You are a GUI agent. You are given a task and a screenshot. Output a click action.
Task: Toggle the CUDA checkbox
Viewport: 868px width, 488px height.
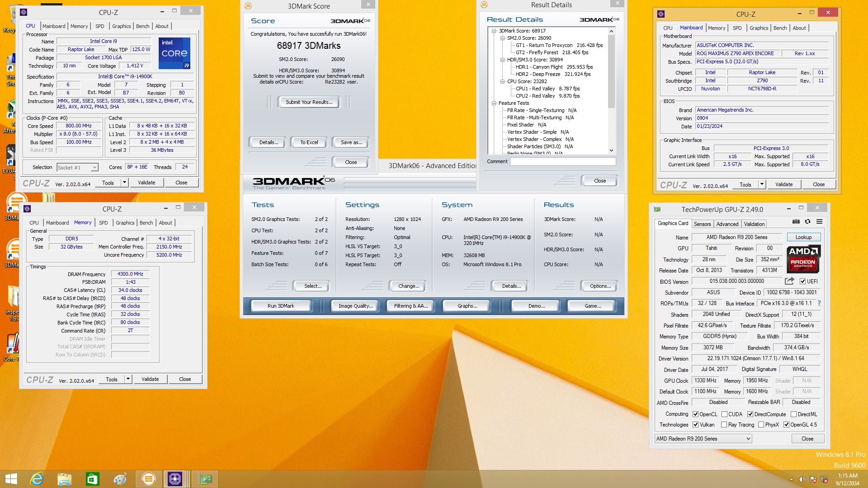coord(724,414)
